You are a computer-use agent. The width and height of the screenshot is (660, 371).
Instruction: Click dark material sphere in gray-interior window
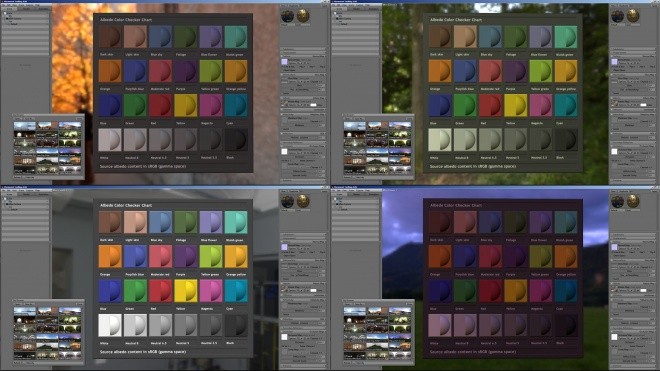pyautogui.click(x=287, y=201)
